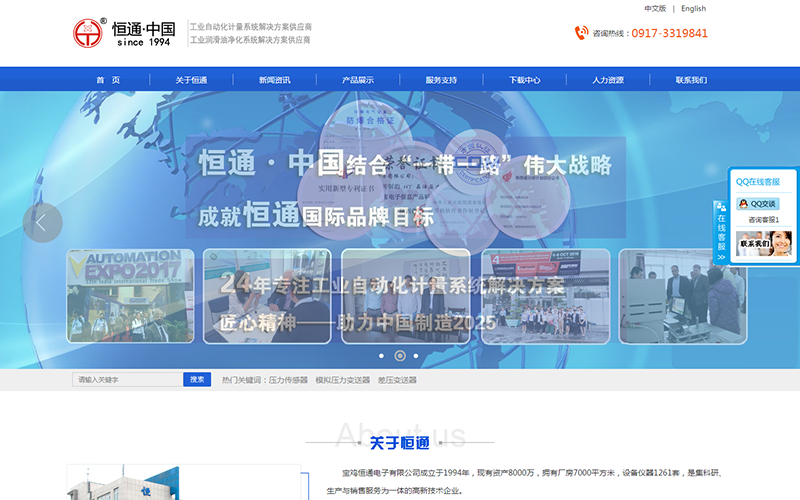
Task: Click the hotline phone icon
Action: coord(581,33)
